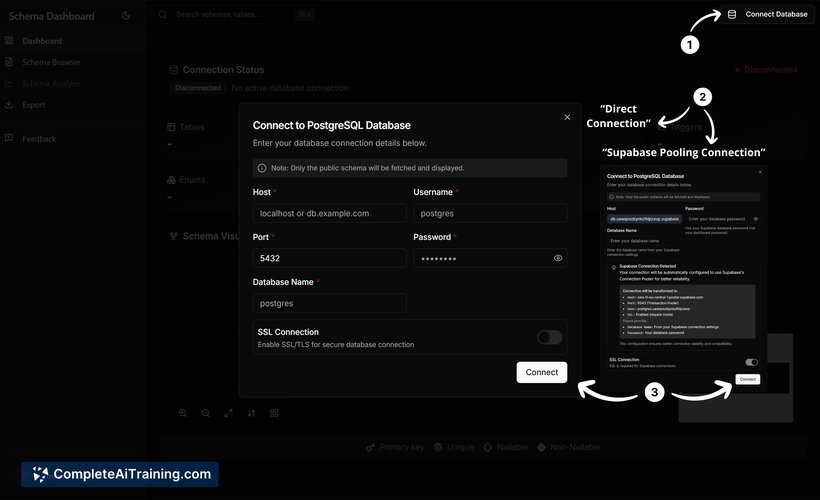The height and width of the screenshot is (500, 820).
Task: Click the Connect Database button
Action: (767, 14)
